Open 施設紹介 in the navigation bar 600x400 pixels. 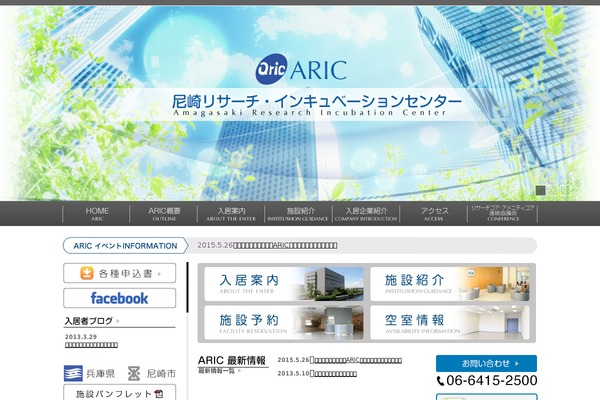299,214
